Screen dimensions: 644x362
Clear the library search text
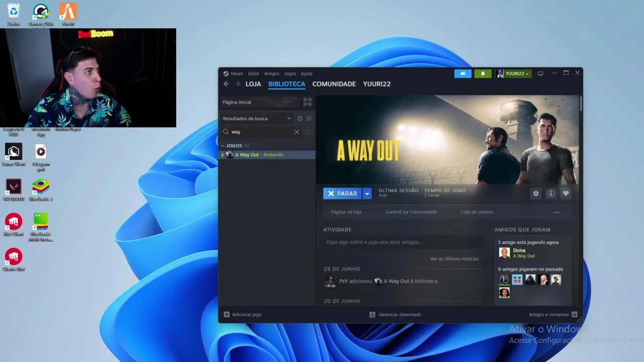click(297, 132)
